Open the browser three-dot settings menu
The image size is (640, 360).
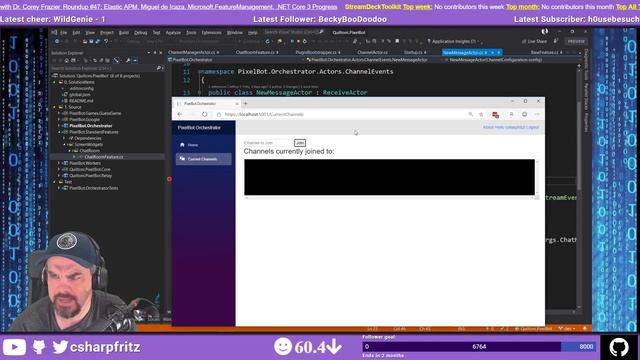[x=537, y=115]
